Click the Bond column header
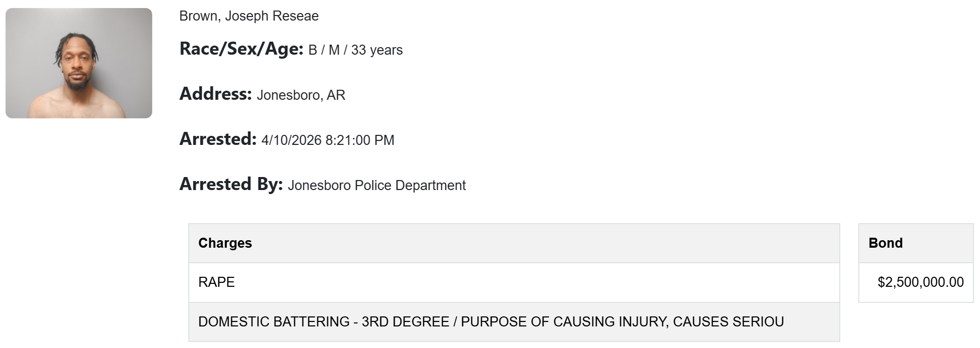Image resolution: width=980 pixels, height=348 pixels. 885,243
